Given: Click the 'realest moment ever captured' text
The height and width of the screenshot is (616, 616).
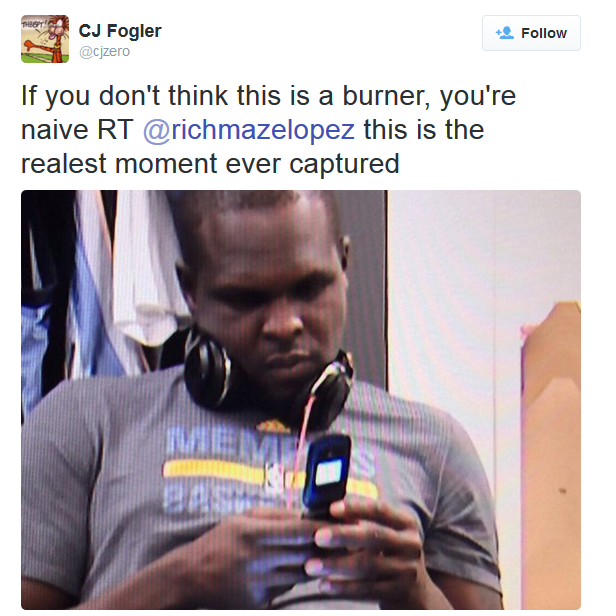Looking at the screenshot, I should [x=210, y=164].
